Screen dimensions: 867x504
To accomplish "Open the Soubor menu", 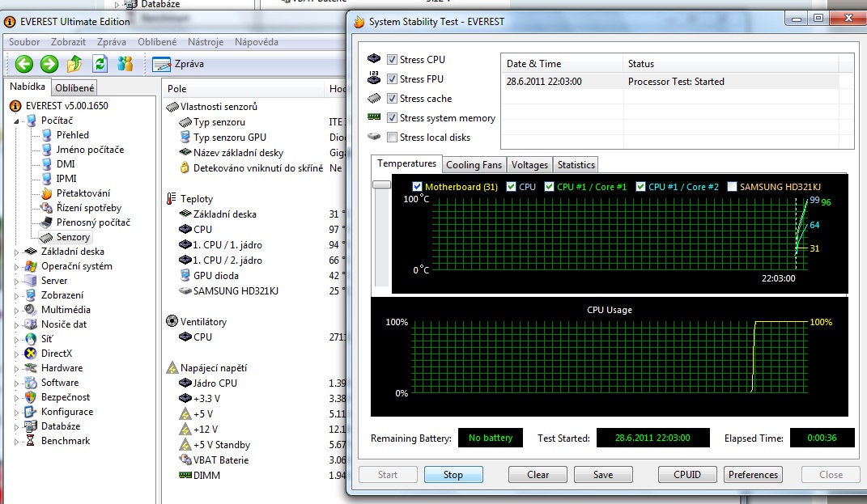I will pyautogui.click(x=24, y=42).
